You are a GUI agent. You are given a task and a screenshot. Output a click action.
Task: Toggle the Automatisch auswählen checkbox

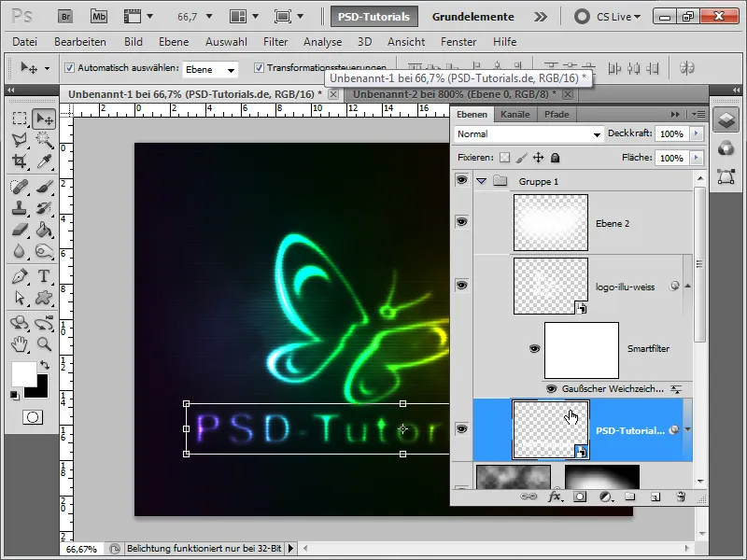click(x=69, y=67)
